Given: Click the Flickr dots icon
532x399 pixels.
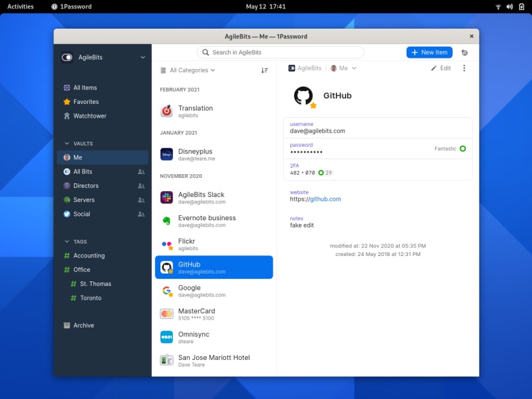Looking at the screenshot, I should point(166,244).
